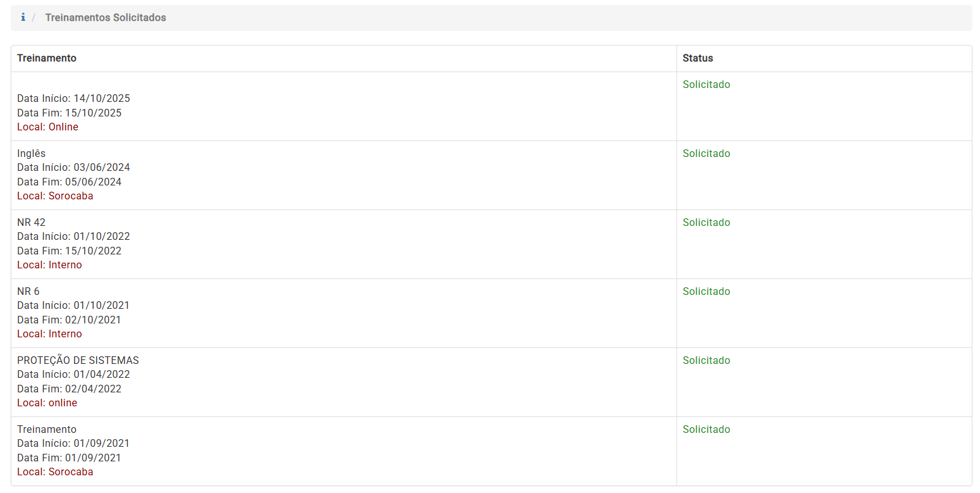980x493 pixels.
Task: Click Solicitado status for PROTEÇÃO DE SISTEMAS
Action: 706,361
